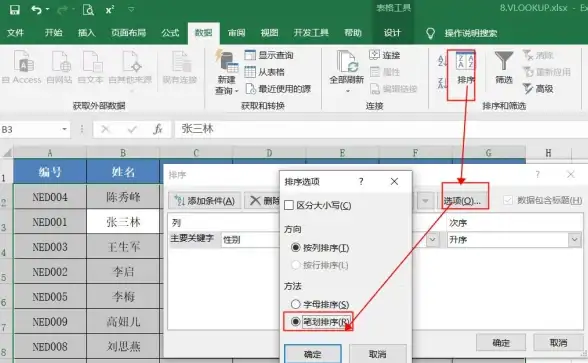The image size is (588, 363).
Task: Open the 设计 table tools tab
Action: [x=392, y=33]
